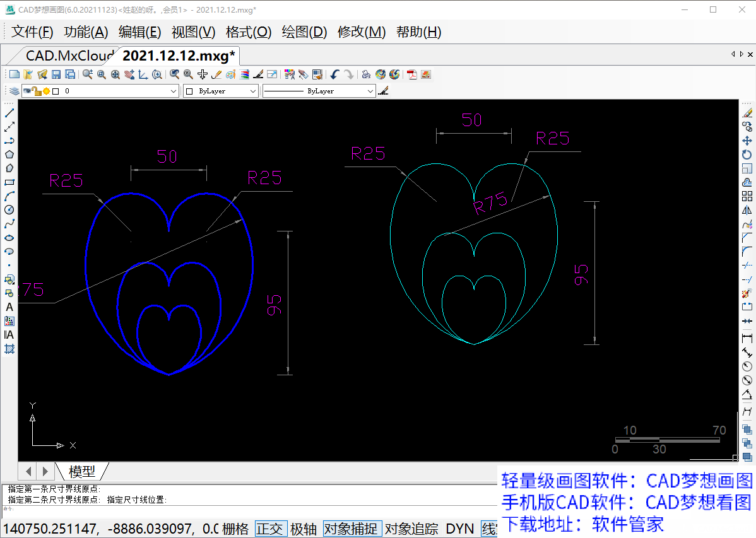The height and width of the screenshot is (538, 756).
Task: Toggle 极轴 polar tracking
Action: tap(304, 529)
